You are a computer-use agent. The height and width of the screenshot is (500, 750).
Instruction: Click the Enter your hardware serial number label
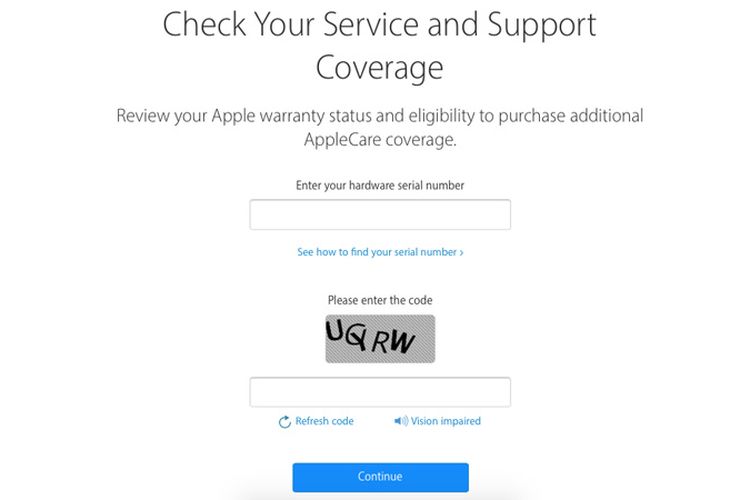pyautogui.click(x=380, y=186)
